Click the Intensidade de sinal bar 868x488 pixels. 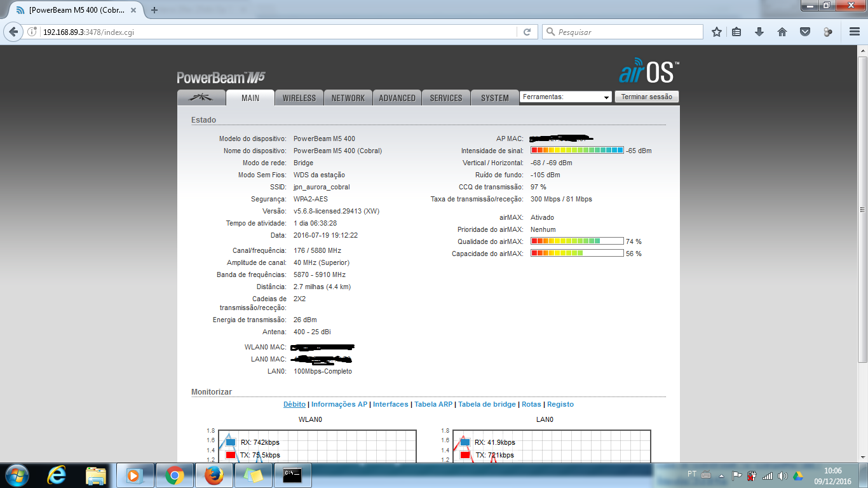click(577, 151)
